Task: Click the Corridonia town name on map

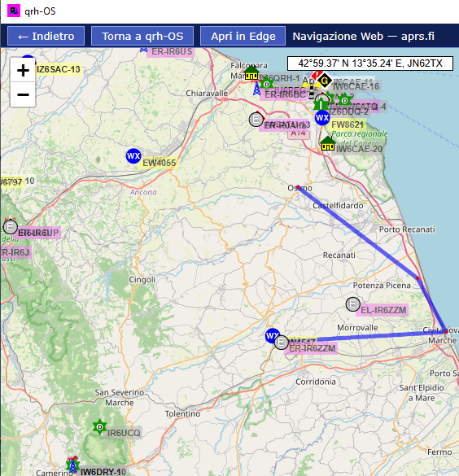Action: point(316,382)
